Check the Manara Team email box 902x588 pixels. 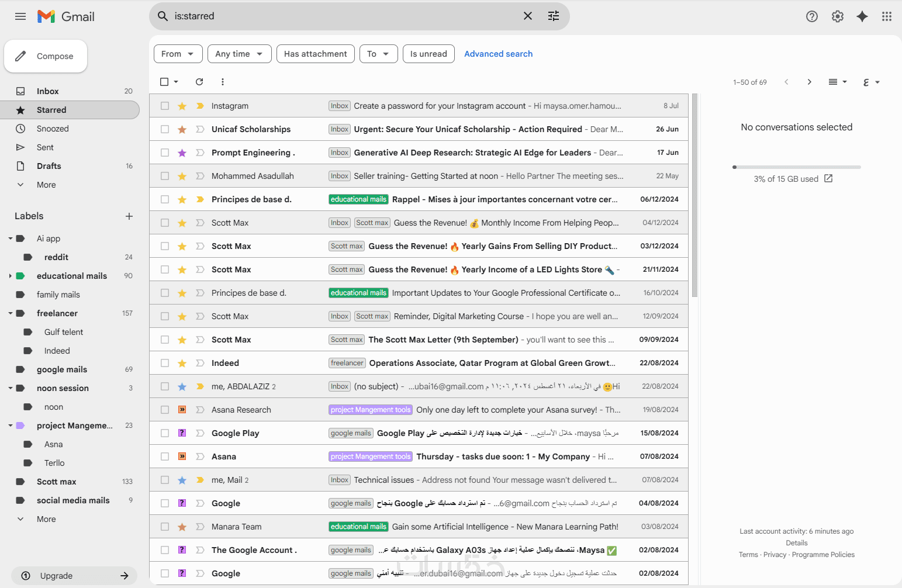pyautogui.click(x=165, y=527)
